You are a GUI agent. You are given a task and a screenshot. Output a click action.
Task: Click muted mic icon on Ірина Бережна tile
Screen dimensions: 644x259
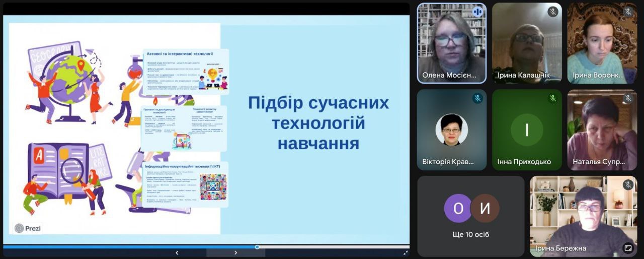(x=627, y=185)
